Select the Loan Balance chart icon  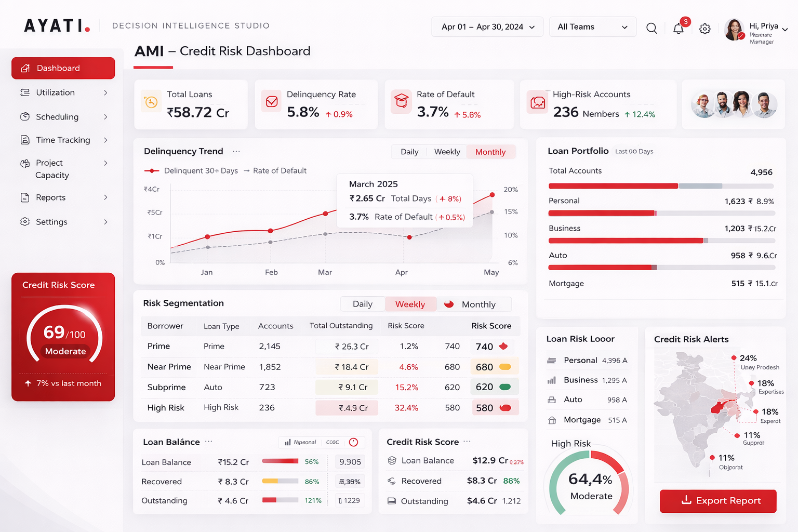(x=289, y=442)
